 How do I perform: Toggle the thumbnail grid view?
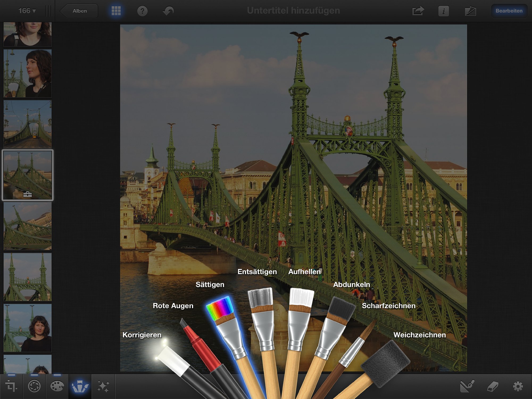[x=116, y=11]
